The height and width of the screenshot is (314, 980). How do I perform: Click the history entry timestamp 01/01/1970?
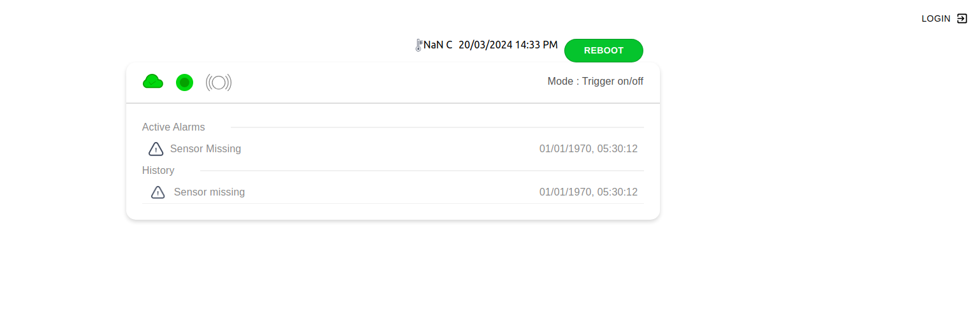click(x=588, y=192)
